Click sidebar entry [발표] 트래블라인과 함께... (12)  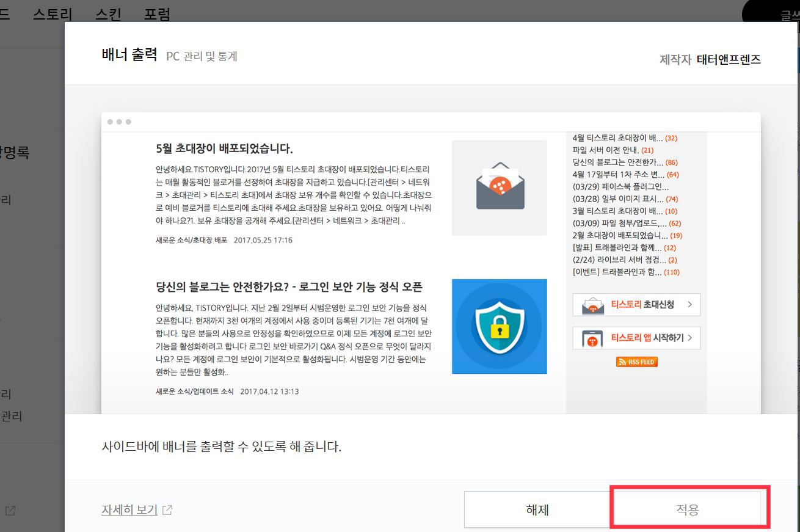[624, 247]
